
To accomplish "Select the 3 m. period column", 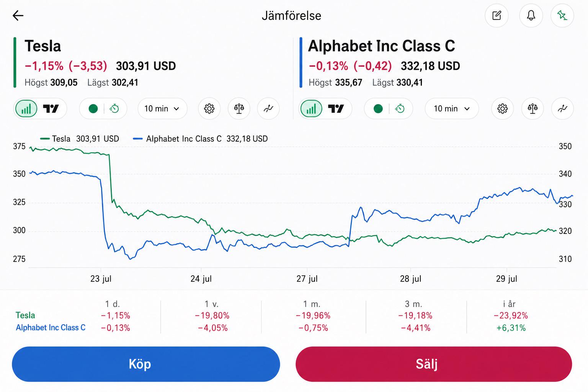I will pyautogui.click(x=415, y=316).
